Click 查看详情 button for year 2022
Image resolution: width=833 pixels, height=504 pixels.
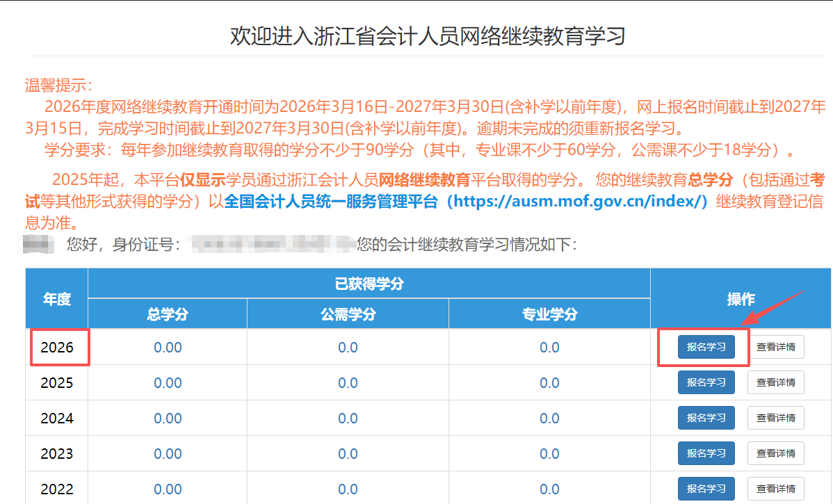coord(775,489)
